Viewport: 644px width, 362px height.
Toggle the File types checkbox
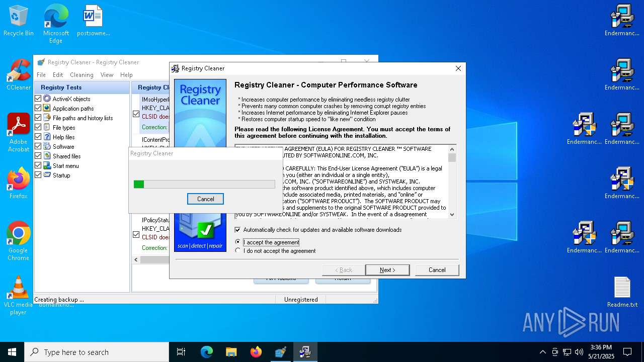(x=38, y=127)
